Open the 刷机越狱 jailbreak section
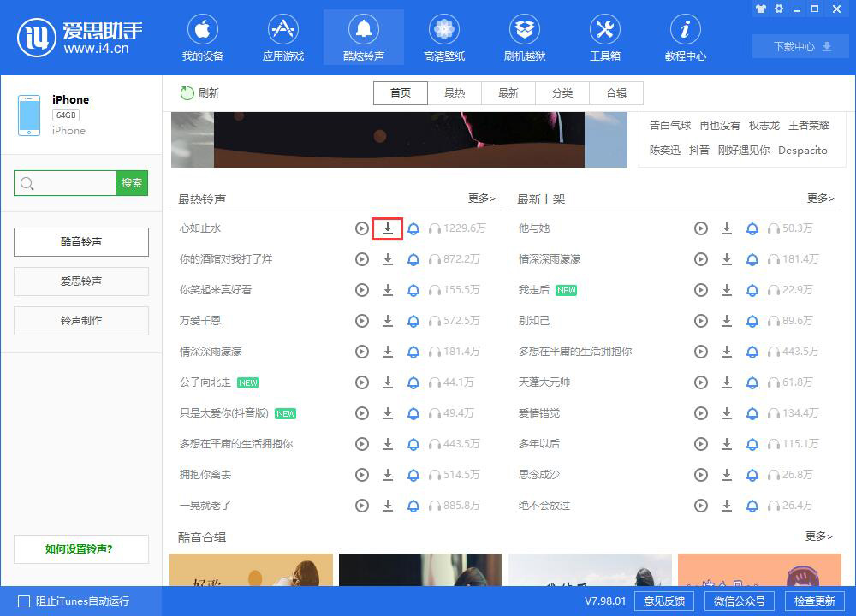Image resolution: width=856 pixels, height=616 pixels. [x=524, y=37]
